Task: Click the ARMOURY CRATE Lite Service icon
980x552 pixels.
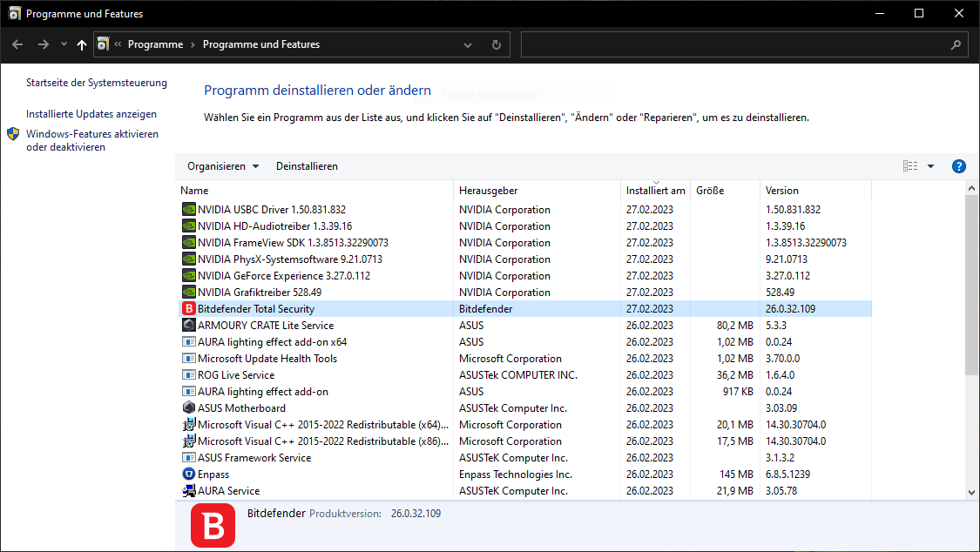Action: (189, 326)
